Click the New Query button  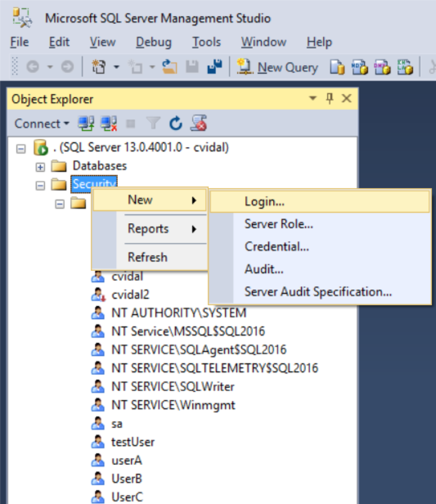point(278,67)
